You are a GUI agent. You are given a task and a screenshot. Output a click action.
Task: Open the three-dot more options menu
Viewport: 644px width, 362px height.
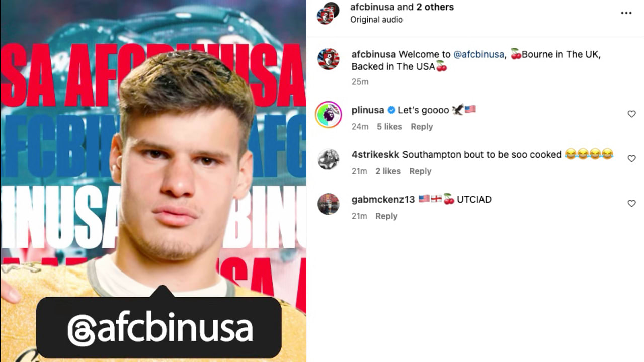(626, 13)
